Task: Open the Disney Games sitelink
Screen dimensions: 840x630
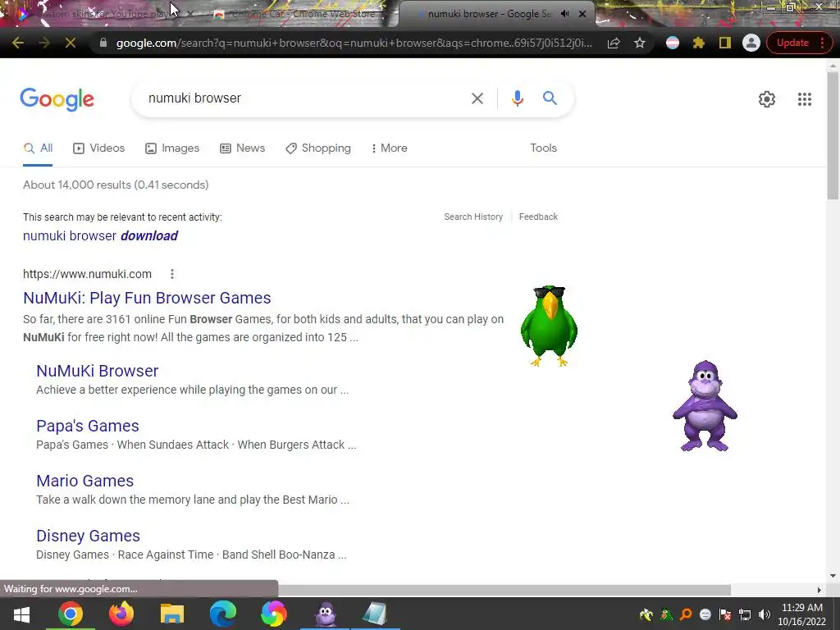Action: point(89,536)
